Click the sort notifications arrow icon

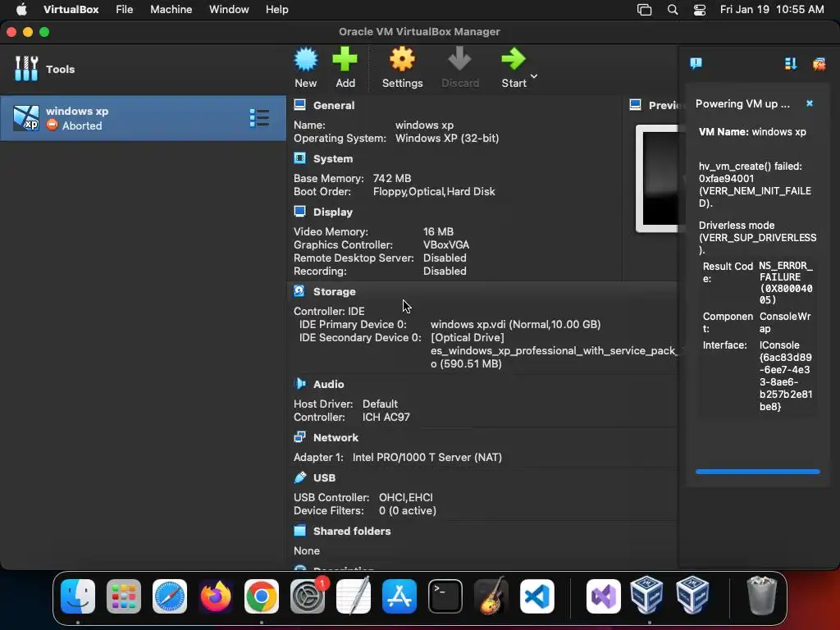[x=791, y=64]
